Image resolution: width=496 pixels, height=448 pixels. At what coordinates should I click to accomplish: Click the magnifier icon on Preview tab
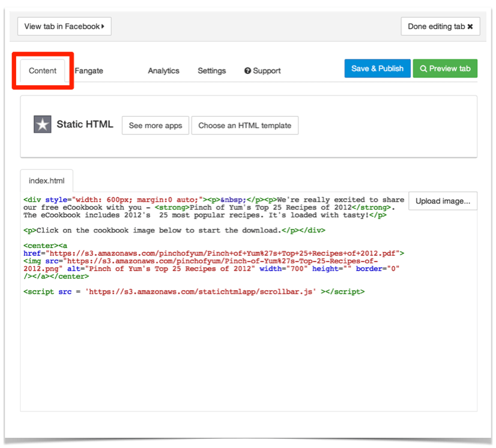click(425, 68)
